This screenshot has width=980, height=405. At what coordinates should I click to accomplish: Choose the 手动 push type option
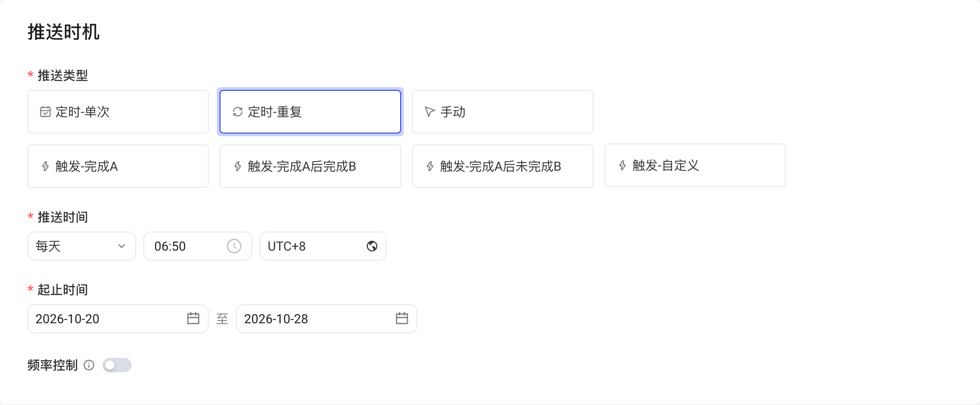[503, 112]
